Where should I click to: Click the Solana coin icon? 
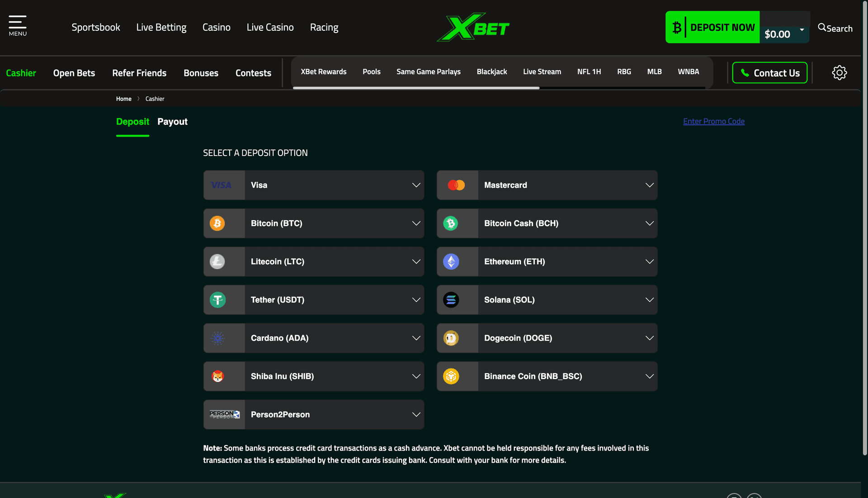point(451,299)
